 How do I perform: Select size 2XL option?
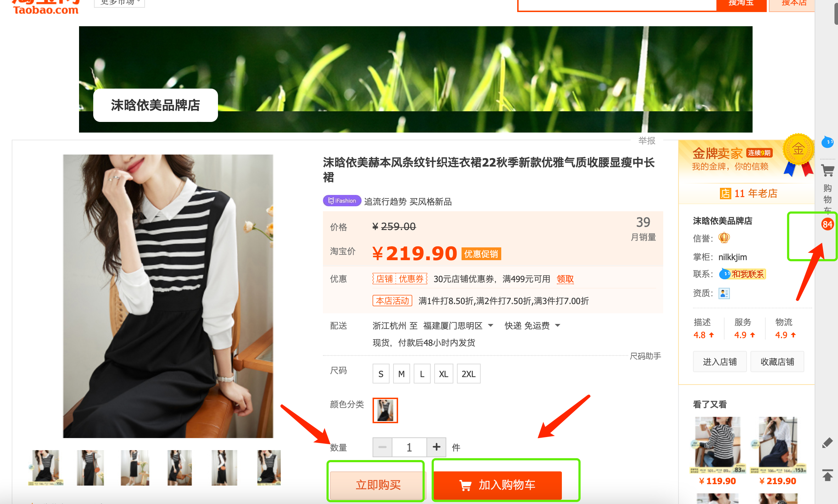tap(469, 374)
